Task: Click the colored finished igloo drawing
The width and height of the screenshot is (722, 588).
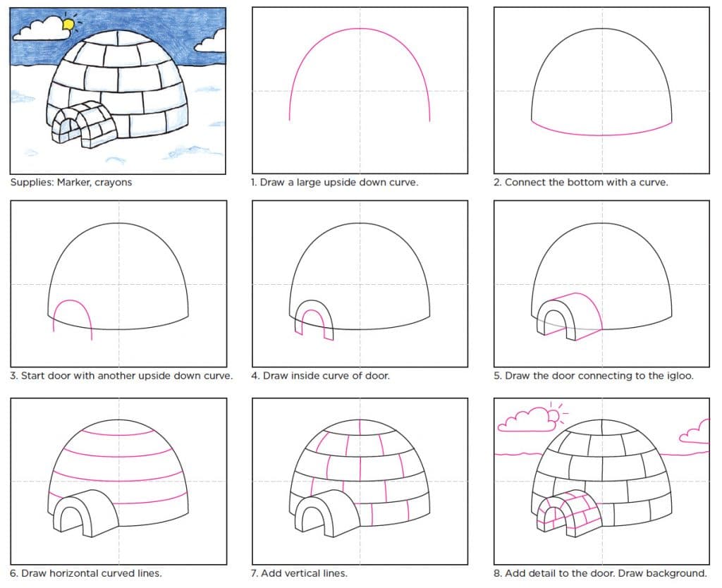Action: coord(118,91)
